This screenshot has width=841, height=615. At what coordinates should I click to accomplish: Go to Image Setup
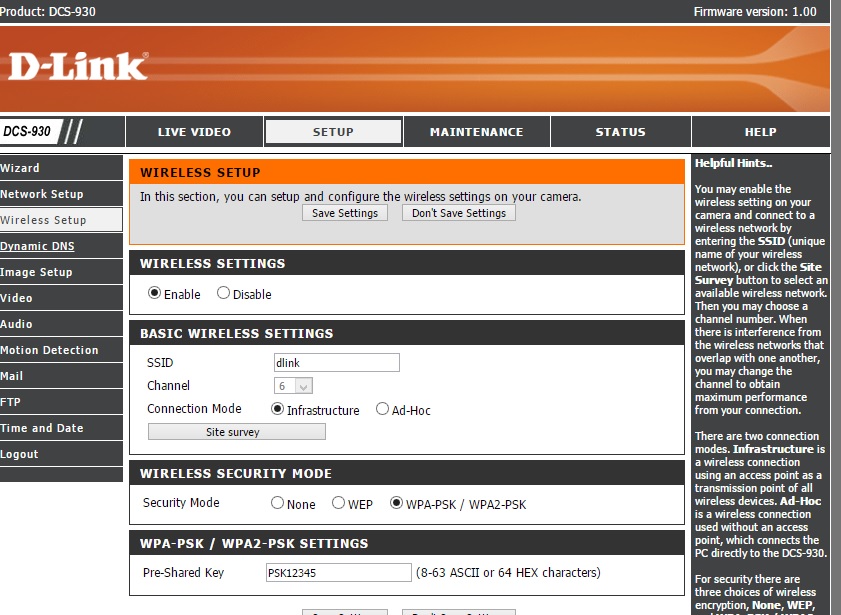[x=61, y=272]
